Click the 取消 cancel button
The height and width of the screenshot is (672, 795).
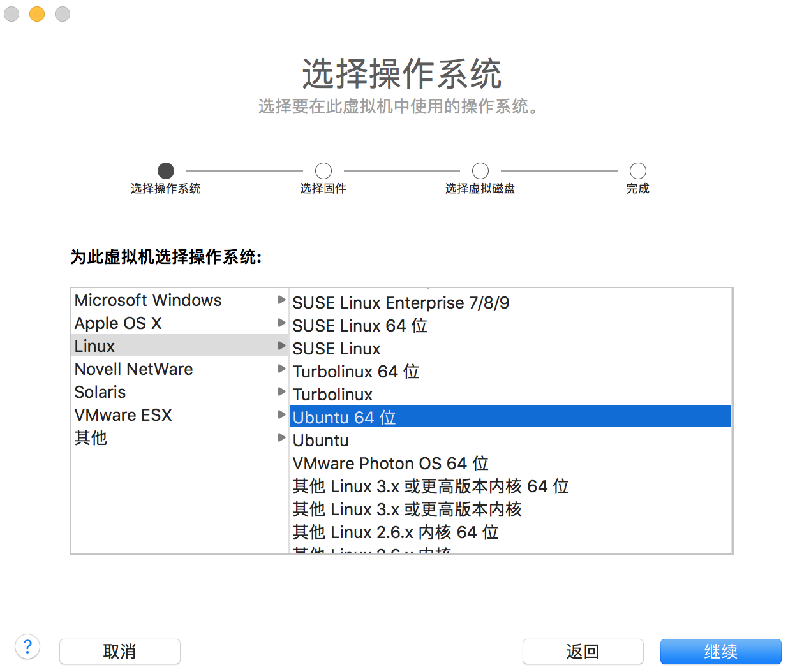[x=120, y=652]
